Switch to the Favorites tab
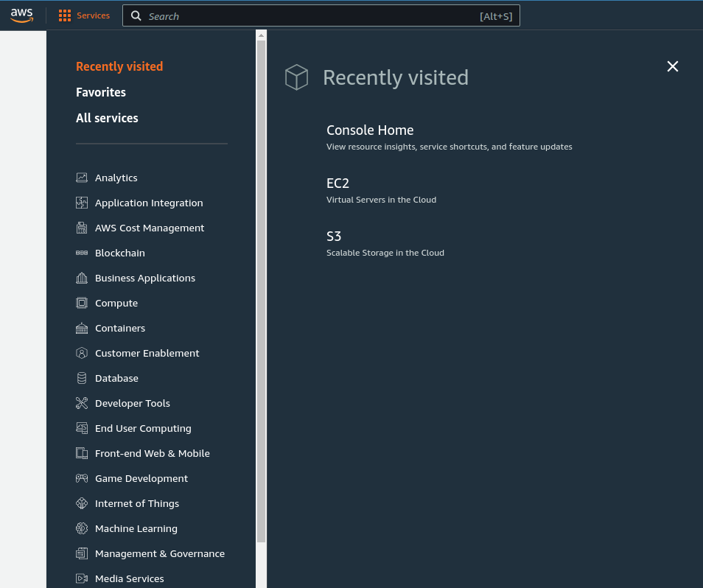This screenshot has width=703, height=588. (x=101, y=92)
